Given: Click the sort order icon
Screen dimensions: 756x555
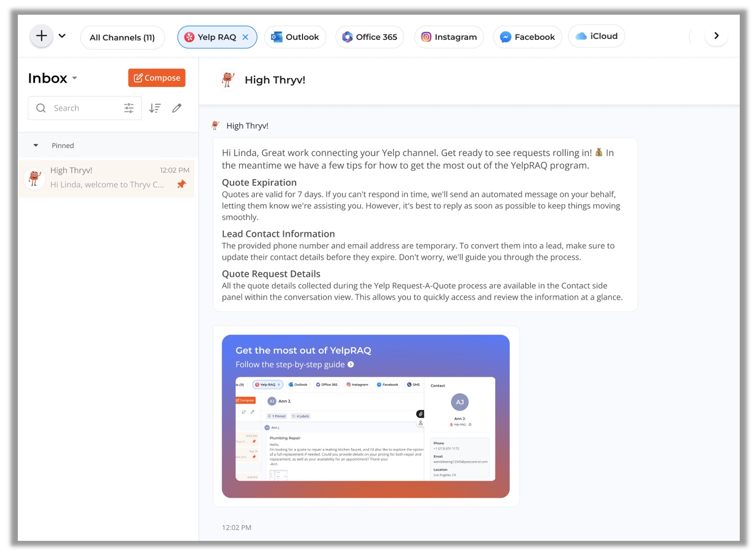Looking at the screenshot, I should click(155, 108).
